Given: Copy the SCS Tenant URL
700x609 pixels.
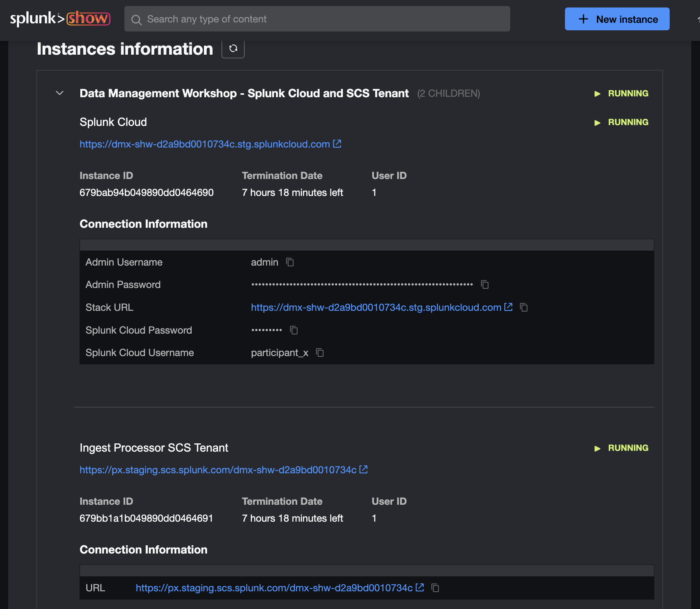Looking at the screenshot, I should tap(435, 588).
